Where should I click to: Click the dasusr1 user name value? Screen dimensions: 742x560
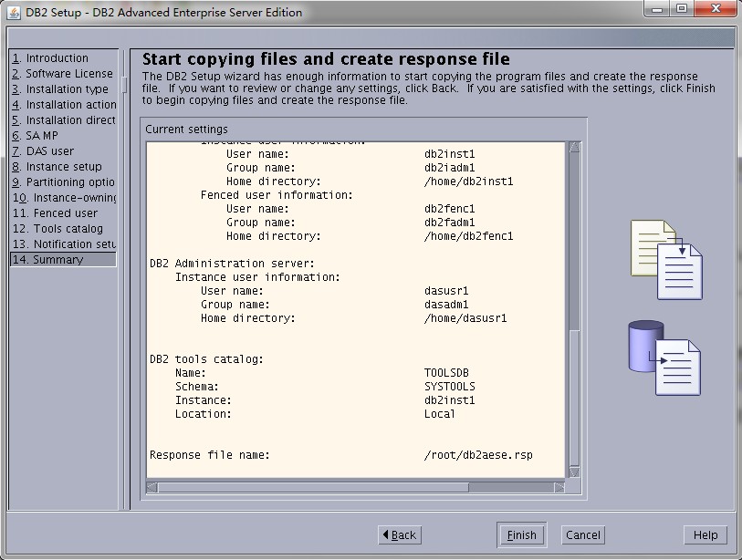point(446,291)
